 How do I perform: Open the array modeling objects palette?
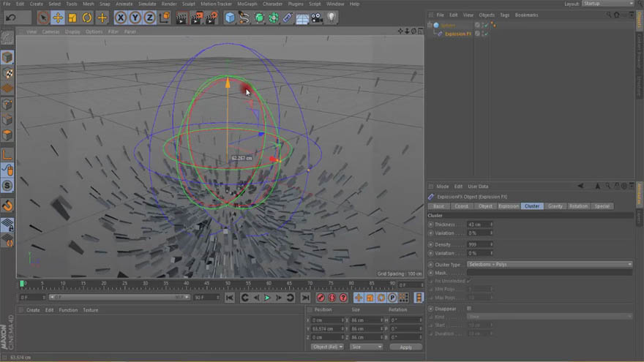point(274,18)
